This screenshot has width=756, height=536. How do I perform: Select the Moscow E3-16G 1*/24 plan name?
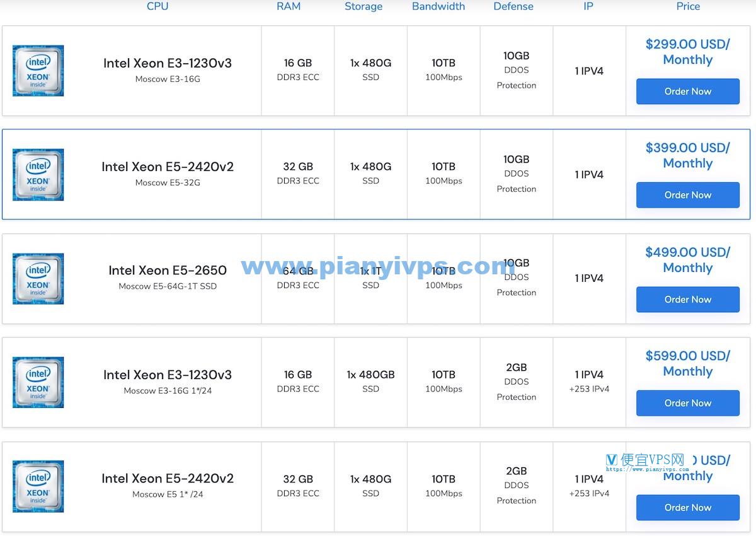(168, 391)
